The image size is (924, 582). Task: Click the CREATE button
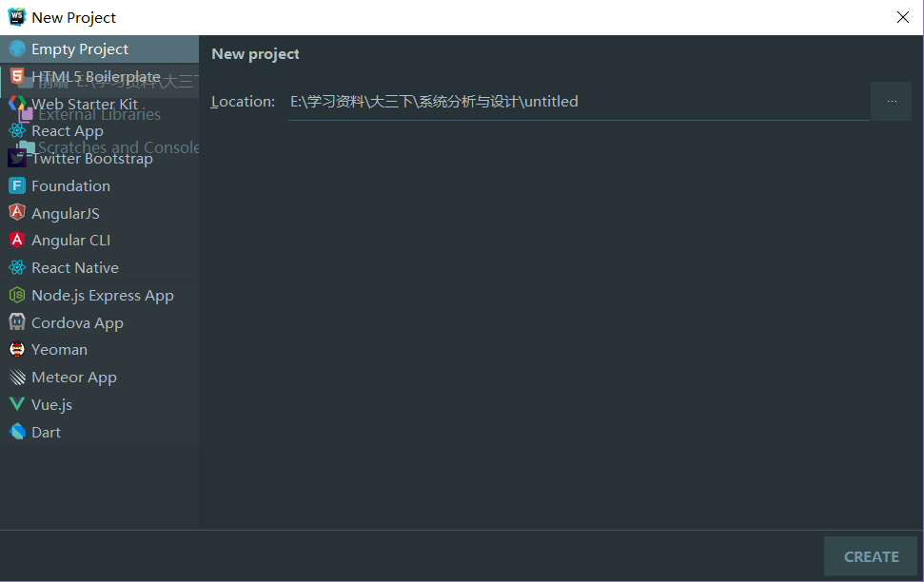(871, 556)
